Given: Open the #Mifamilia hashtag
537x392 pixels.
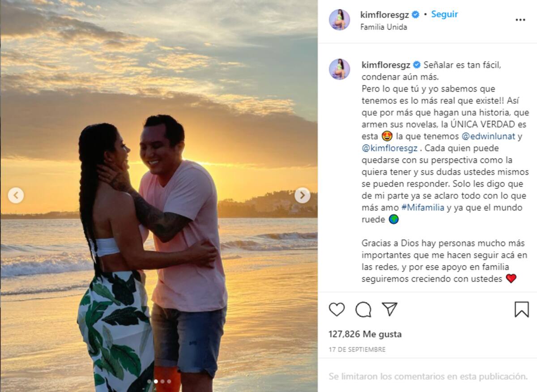Looking at the screenshot, I should (423, 208).
